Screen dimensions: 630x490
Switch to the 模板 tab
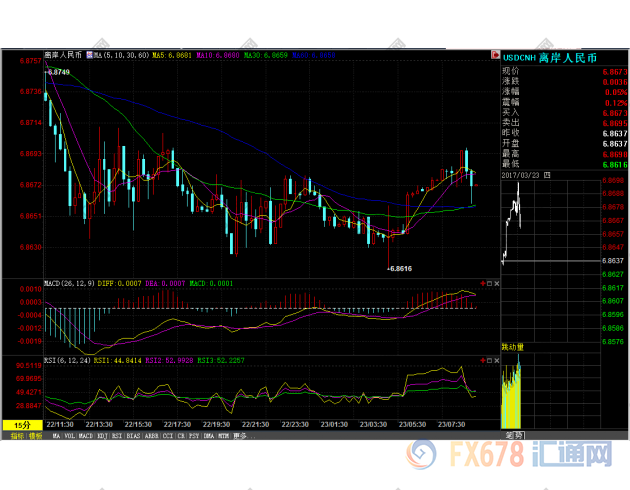point(35,436)
